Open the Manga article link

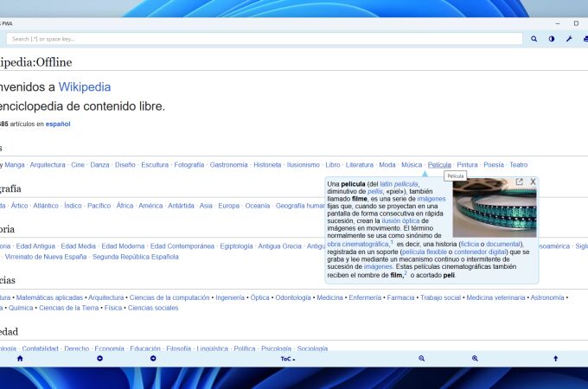coord(15,165)
